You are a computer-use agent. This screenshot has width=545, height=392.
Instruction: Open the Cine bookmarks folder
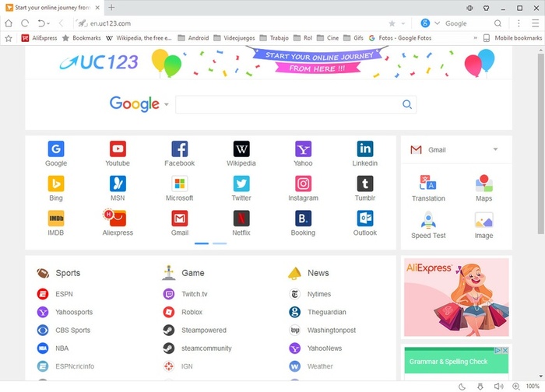point(328,38)
